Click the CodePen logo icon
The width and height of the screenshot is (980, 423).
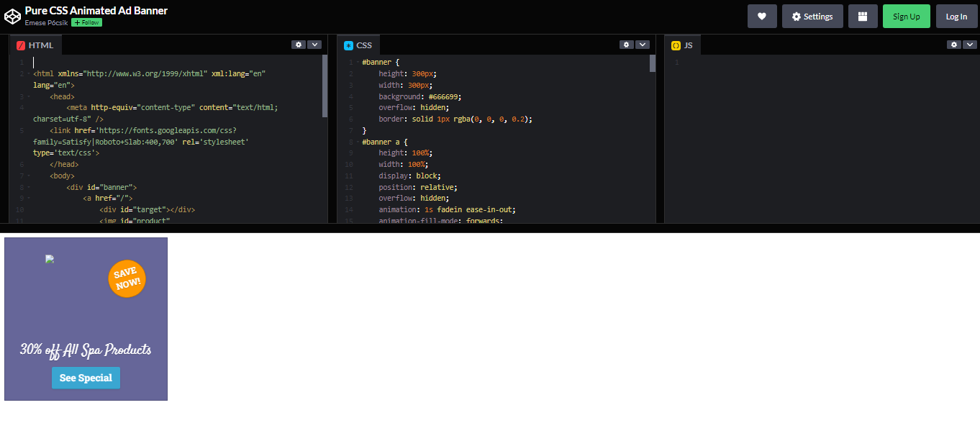(13, 16)
